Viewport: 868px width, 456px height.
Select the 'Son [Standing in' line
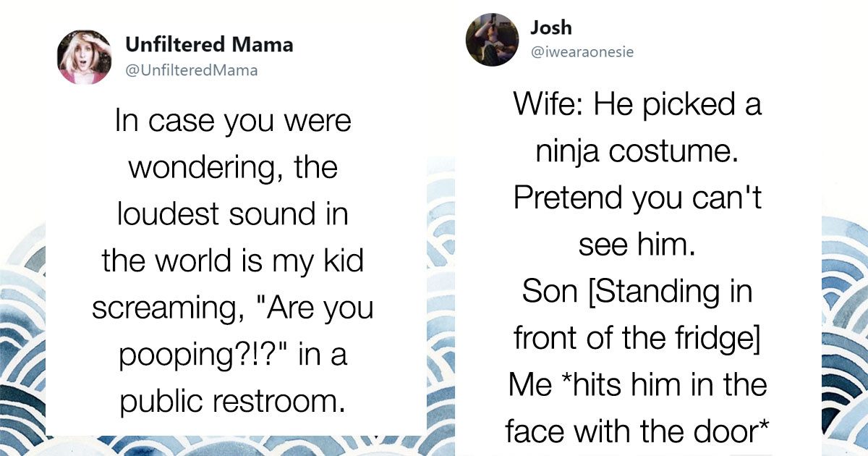[x=637, y=292]
